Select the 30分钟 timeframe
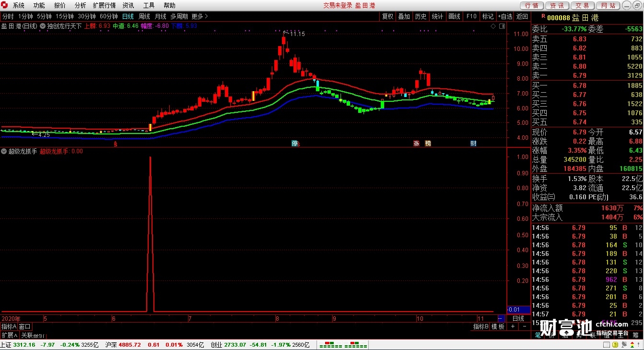Screen dimensions: 644x350 (87, 16)
